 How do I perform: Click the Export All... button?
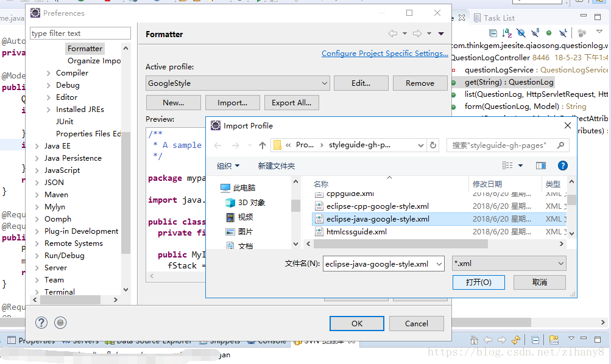[291, 103]
